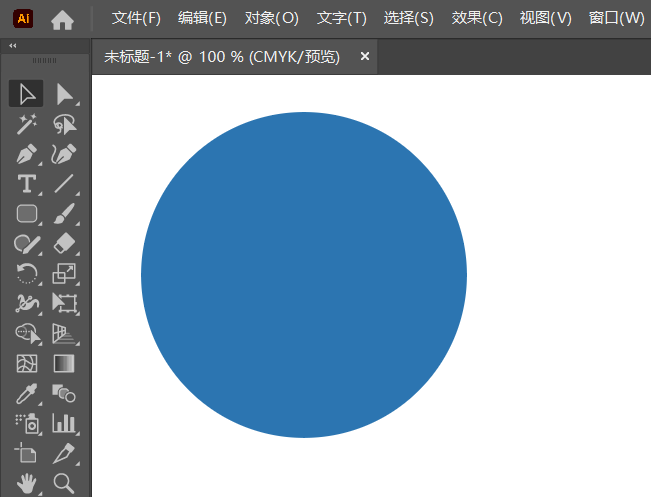Click the Illustrator Ai logo

click(23, 19)
